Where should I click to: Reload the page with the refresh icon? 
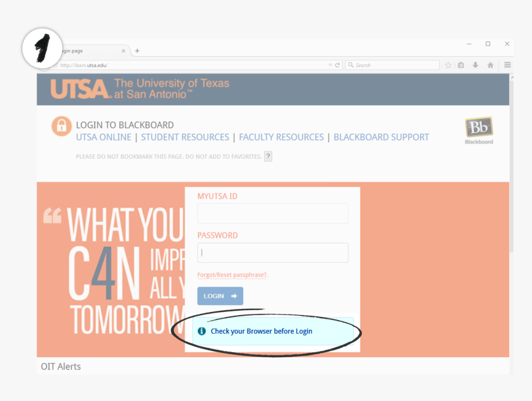336,64
